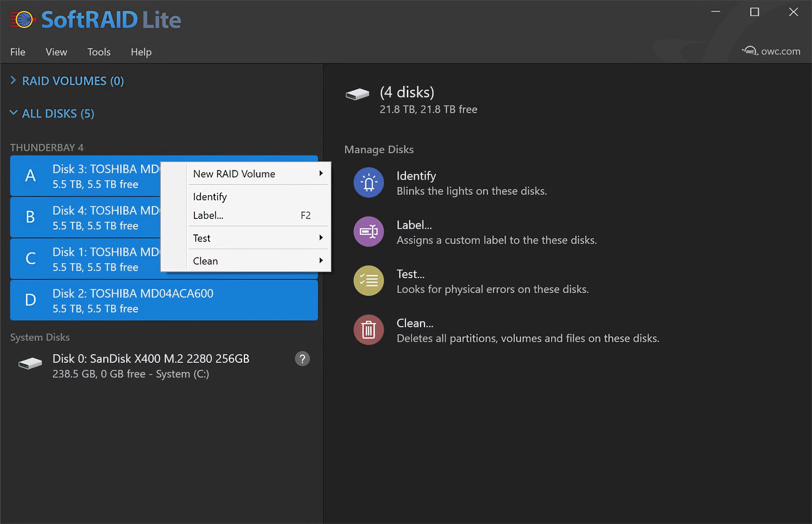Open the owc.com link
The height and width of the screenshot is (524, 812).
pyautogui.click(x=780, y=51)
